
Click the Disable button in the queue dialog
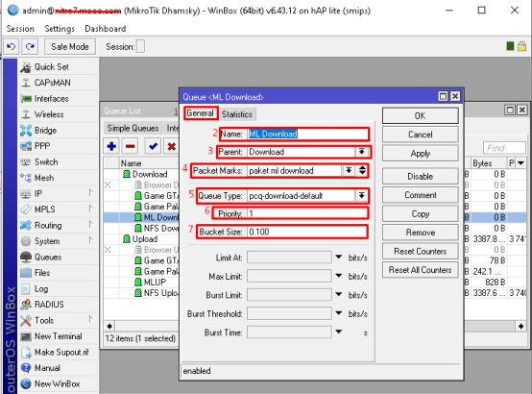pos(420,176)
